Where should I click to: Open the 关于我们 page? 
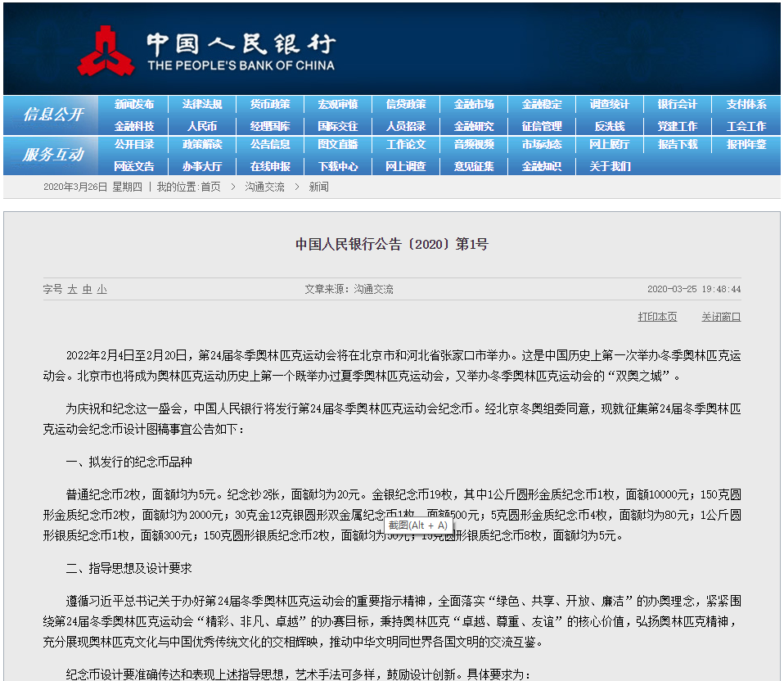coord(610,166)
